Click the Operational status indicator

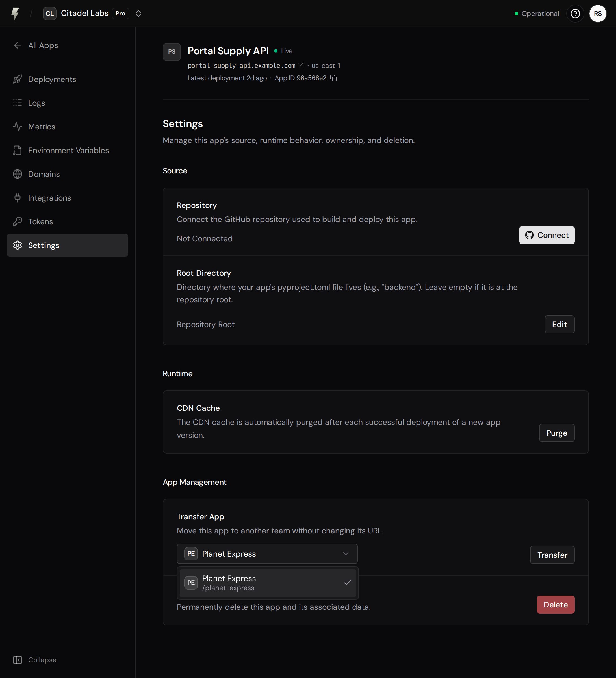tap(537, 14)
